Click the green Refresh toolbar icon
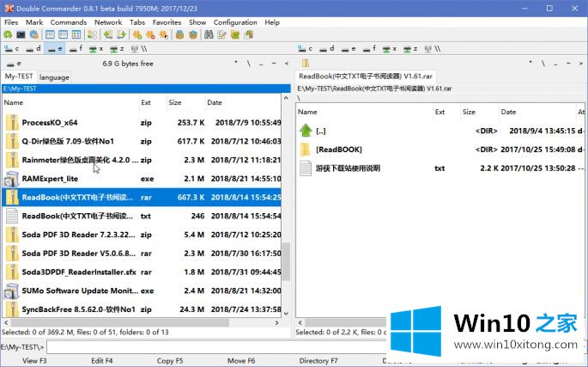Viewport: 588px width, 367px height. click(x=8, y=35)
